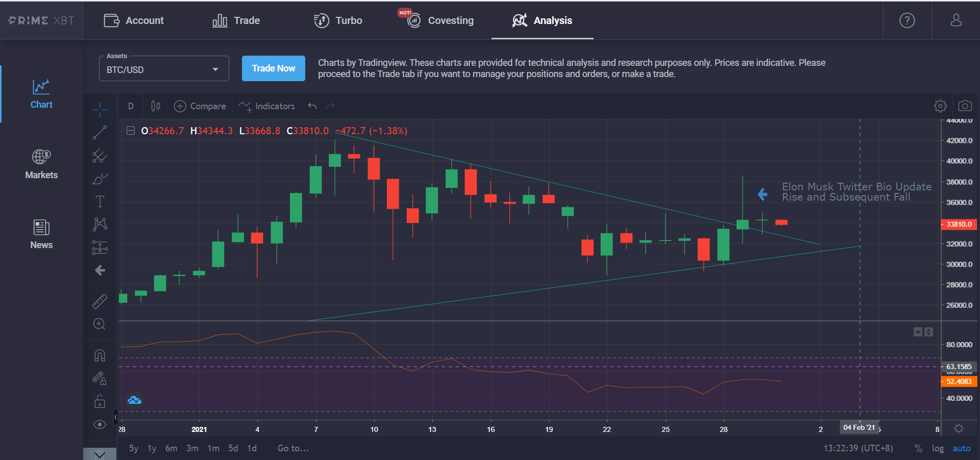Take a chart snapshot with the camera icon

966,106
